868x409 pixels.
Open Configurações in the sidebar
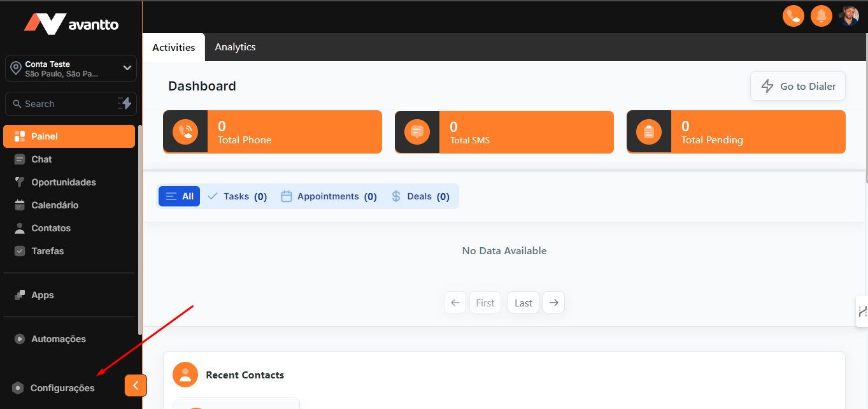62,388
